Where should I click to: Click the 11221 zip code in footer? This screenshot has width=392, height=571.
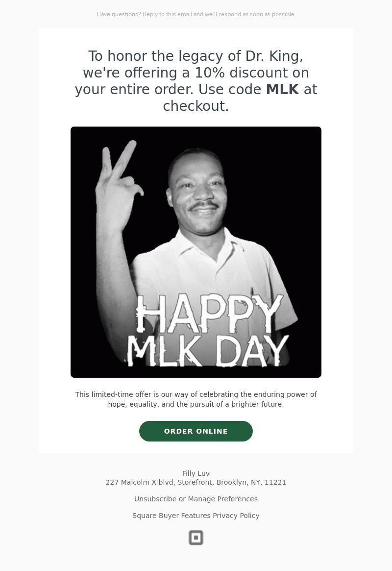[x=275, y=482]
